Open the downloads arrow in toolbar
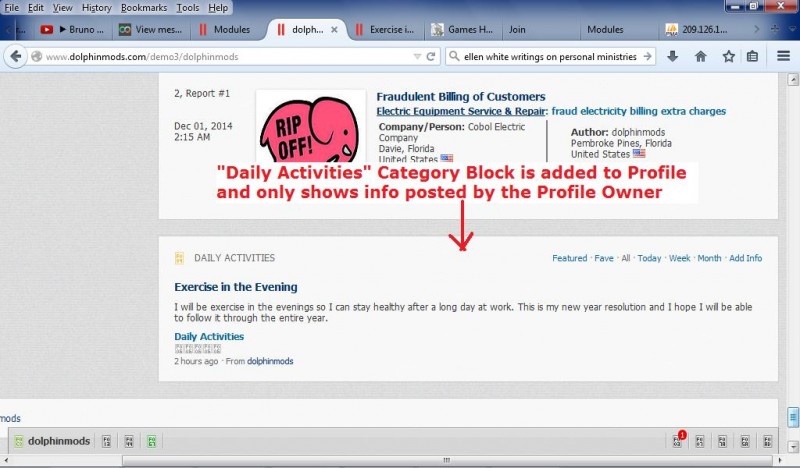The image size is (800, 468). coord(672,56)
